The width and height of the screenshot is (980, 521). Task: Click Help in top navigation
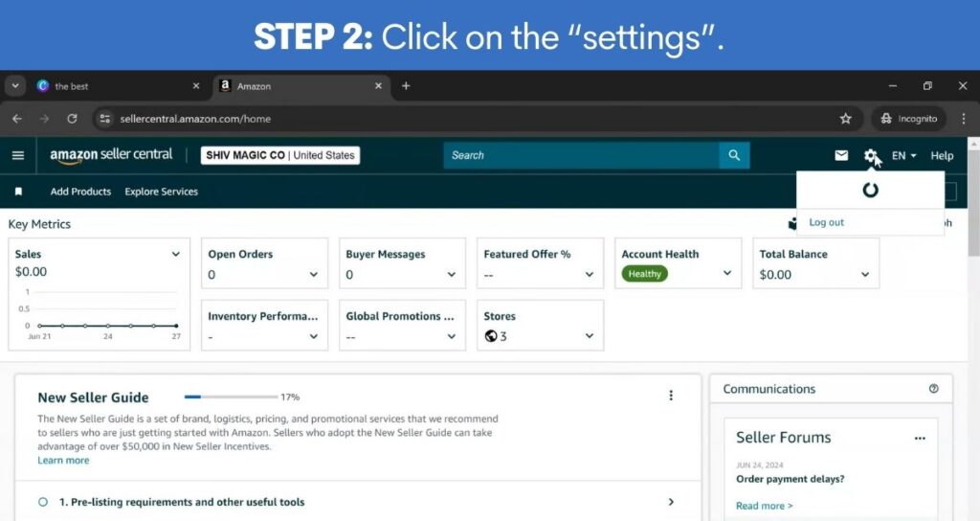(x=942, y=155)
